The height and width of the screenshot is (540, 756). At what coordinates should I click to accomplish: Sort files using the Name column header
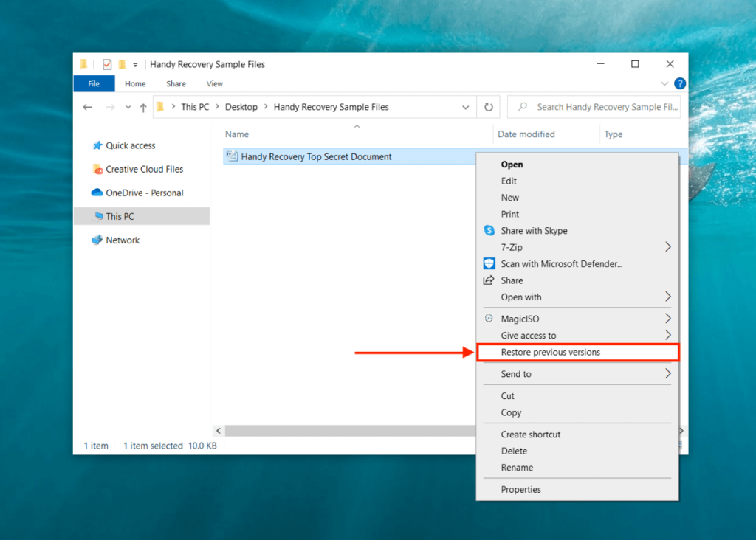tap(236, 134)
